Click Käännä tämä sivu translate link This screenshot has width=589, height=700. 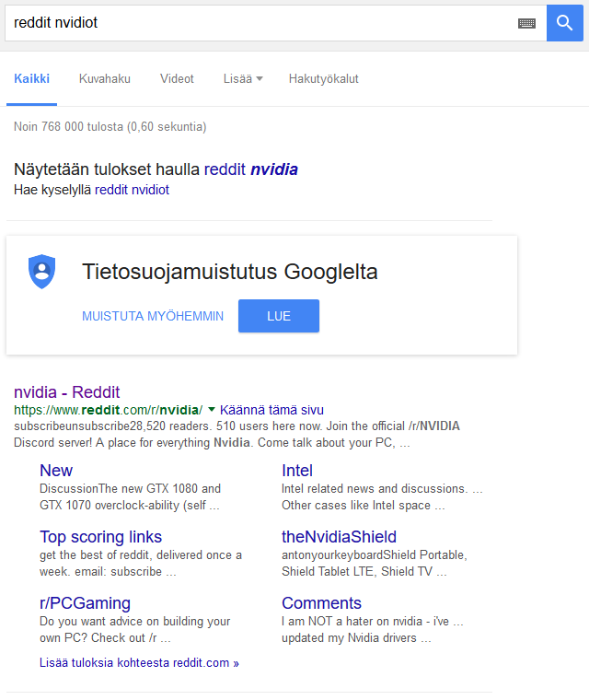pos(271,410)
